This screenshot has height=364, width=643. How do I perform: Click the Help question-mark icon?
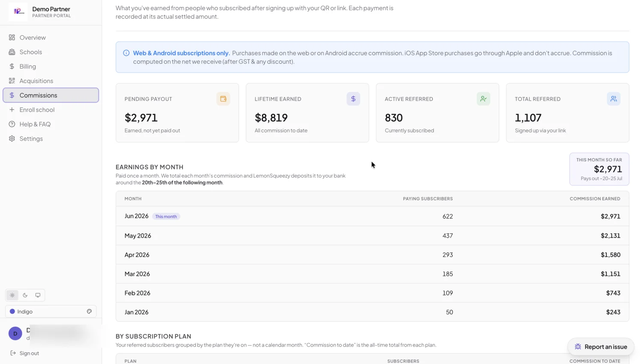tap(12, 124)
